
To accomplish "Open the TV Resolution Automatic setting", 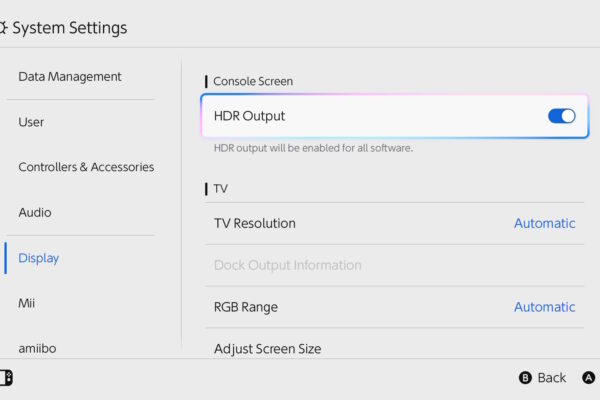I will click(x=545, y=223).
